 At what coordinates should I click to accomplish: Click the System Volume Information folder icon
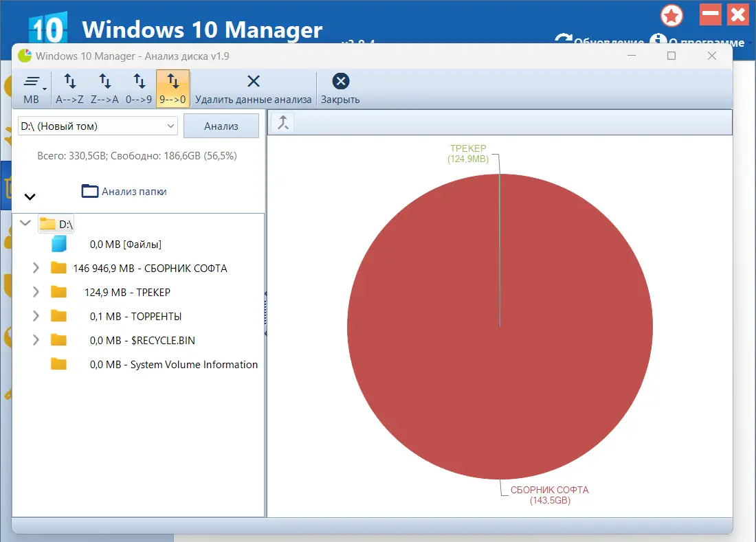(x=58, y=364)
